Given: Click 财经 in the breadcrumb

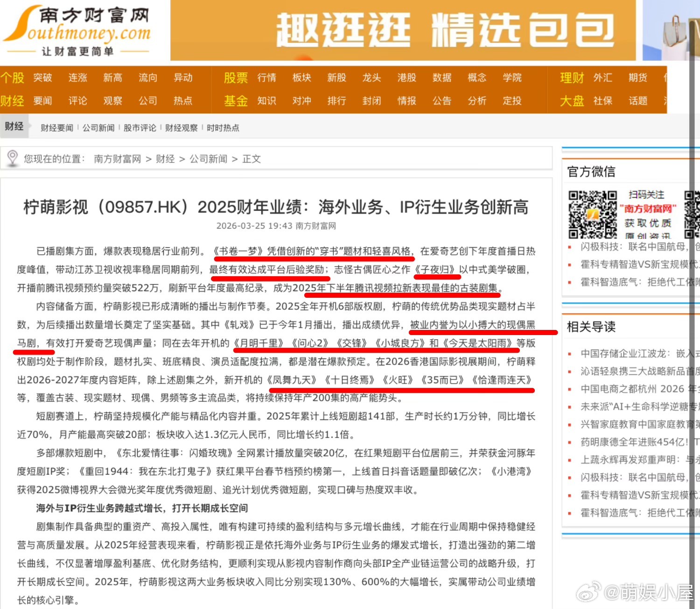Looking at the screenshot, I should (165, 159).
